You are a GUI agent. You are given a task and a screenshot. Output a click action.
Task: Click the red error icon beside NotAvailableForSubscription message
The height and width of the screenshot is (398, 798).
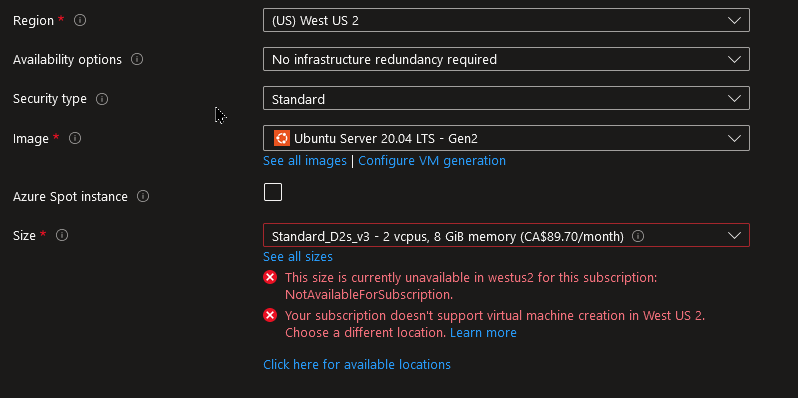[x=270, y=277]
